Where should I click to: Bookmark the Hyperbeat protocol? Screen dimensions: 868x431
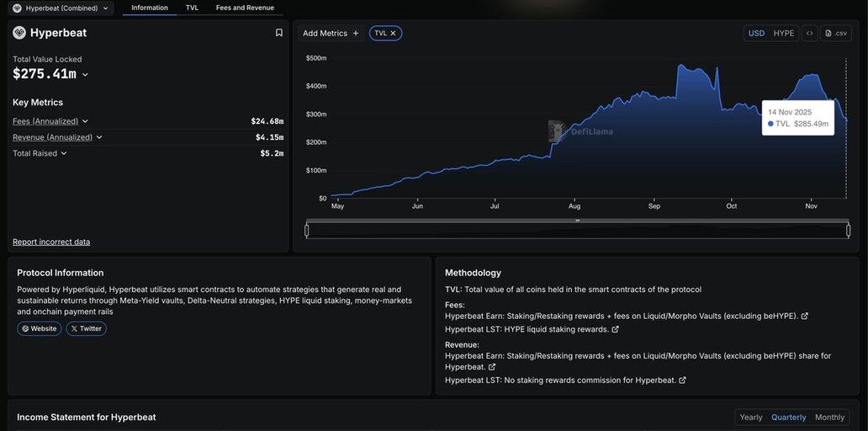279,33
